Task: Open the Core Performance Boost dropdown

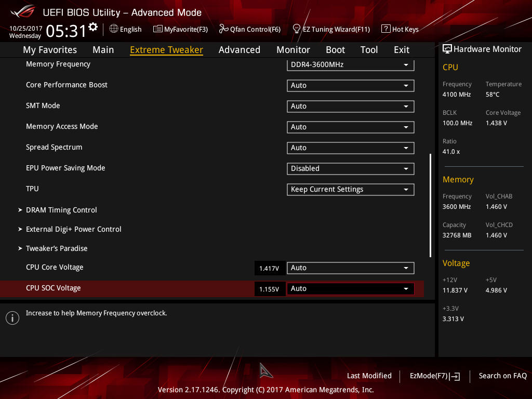Action: click(351, 86)
